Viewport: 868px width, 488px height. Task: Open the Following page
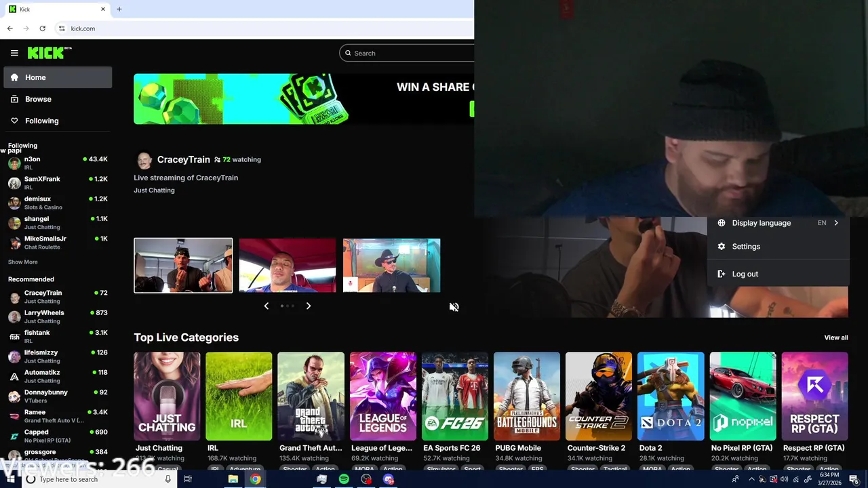pyautogui.click(x=58, y=121)
